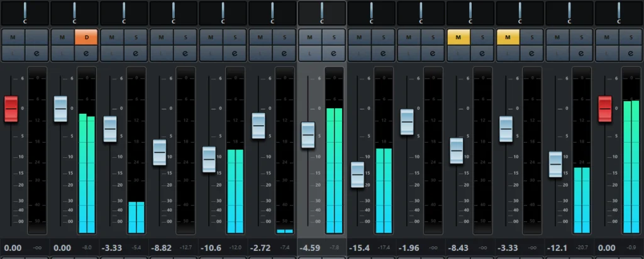Click the peak readout -12.7
Viewport: 644px width, 259px height.
(x=187, y=248)
